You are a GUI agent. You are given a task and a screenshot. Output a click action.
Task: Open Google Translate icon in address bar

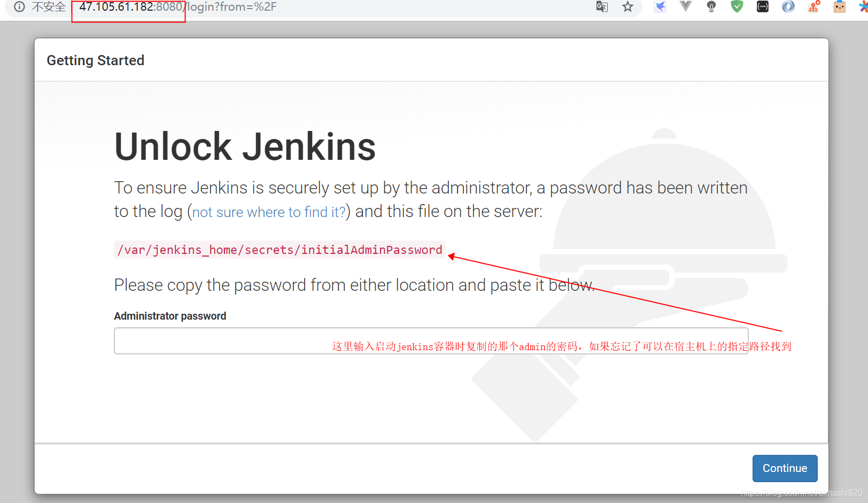[x=602, y=7]
